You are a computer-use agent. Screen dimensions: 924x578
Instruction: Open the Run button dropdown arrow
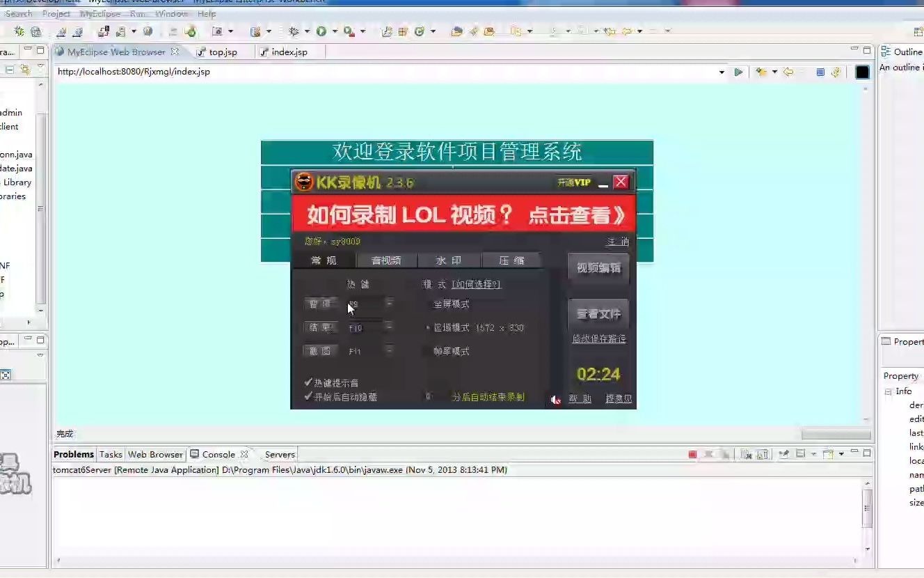[335, 31]
